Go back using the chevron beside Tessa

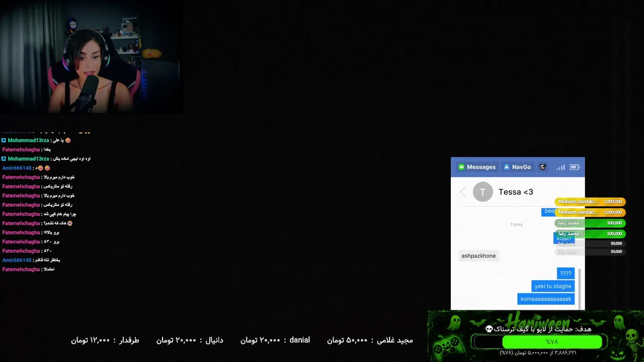(x=463, y=192)
